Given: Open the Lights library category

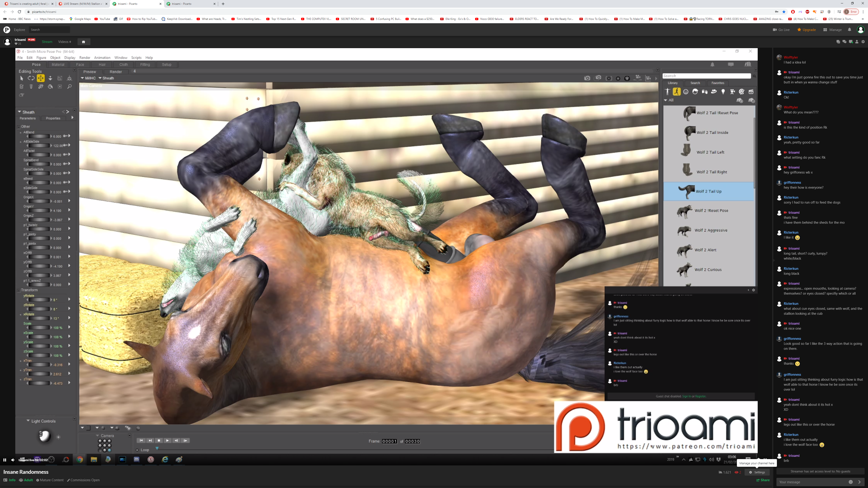Looking at the screenshot, I should click(x=723, y=91).
